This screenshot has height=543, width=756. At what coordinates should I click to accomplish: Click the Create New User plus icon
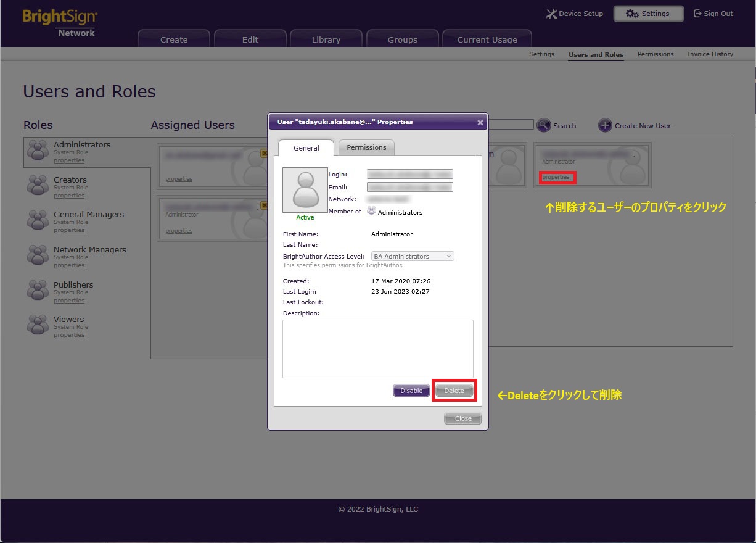pyautogui.click(x=605, y=125)
